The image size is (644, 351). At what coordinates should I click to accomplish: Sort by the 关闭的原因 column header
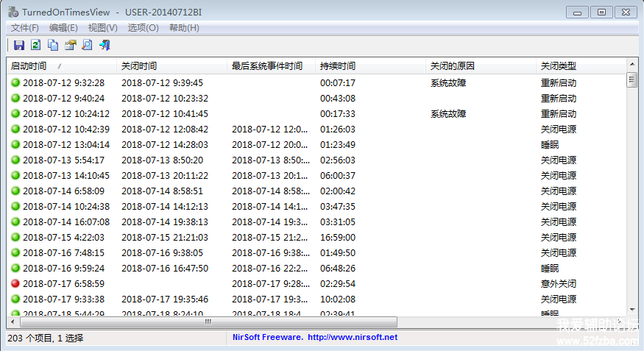(481, 66)
